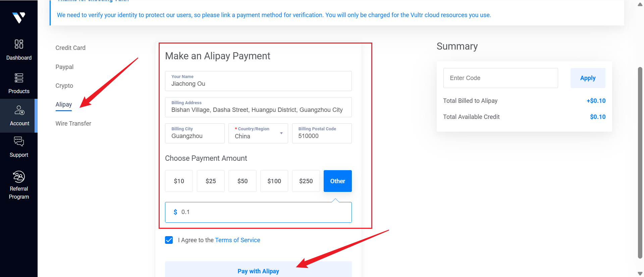Select the Other payment amount option
644x277 pixels.
[x=337, y=181]
